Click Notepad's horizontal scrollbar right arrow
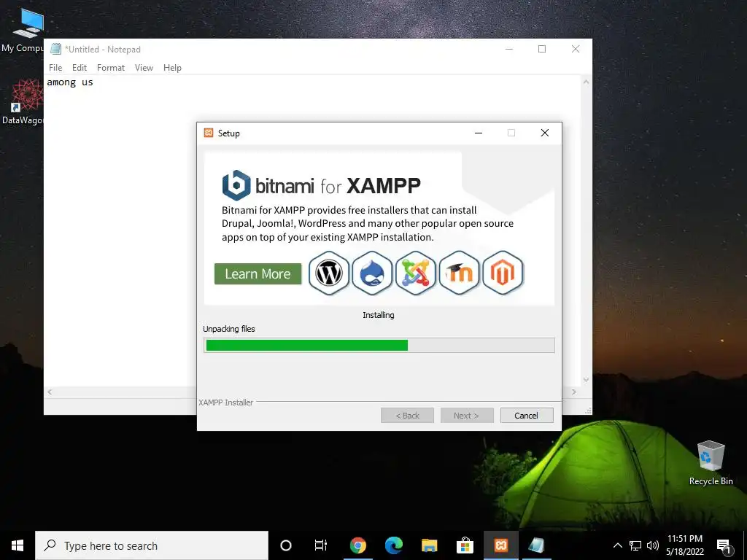747x560 pixels. (574, 392)
